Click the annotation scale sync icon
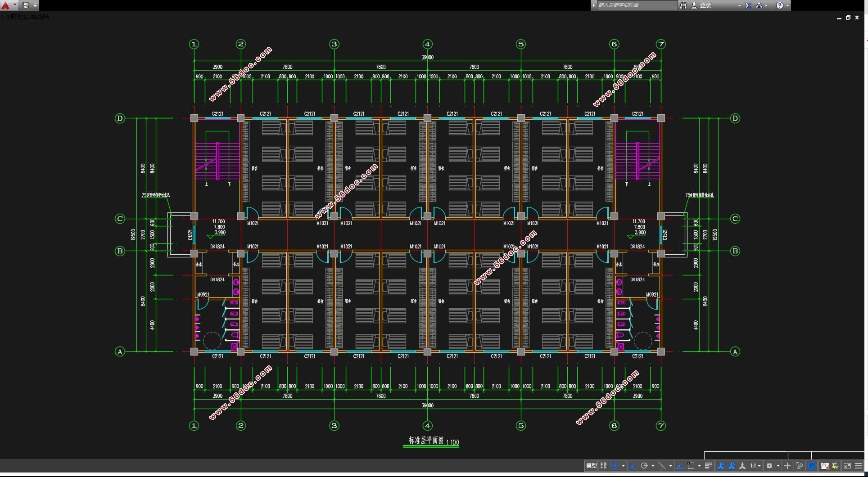Image resolution: width=868 pixels, height=477 pixels. click(x=742, y=466)
